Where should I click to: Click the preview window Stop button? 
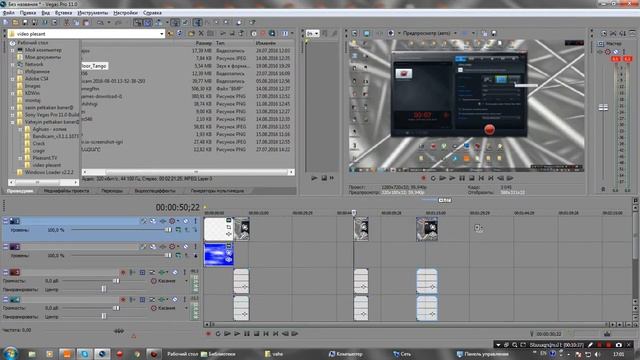tap(472, 178)
